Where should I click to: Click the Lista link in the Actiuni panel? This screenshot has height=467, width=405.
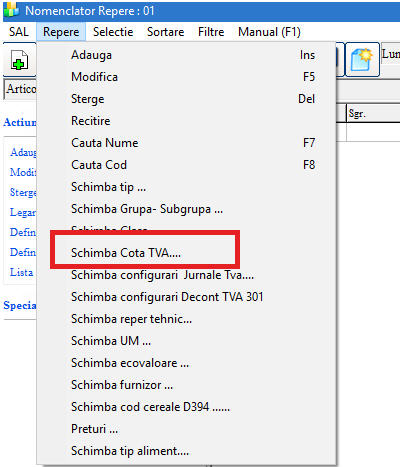[21, 272]
